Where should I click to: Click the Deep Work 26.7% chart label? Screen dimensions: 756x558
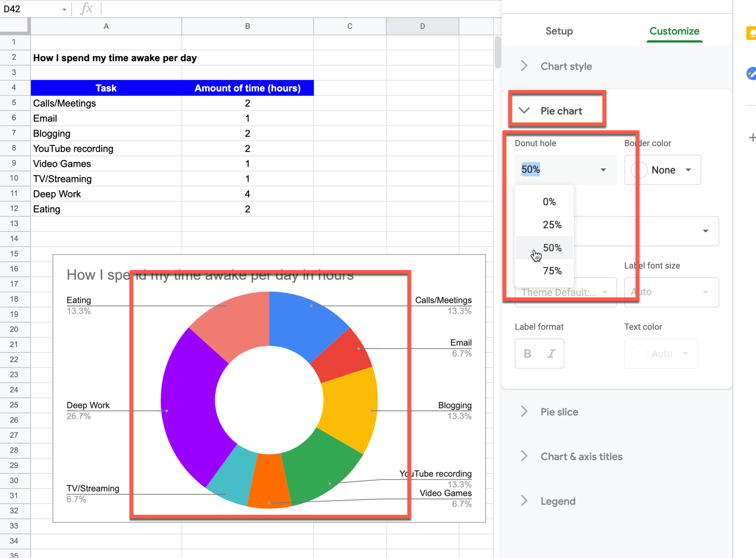[x=88, y=410]
